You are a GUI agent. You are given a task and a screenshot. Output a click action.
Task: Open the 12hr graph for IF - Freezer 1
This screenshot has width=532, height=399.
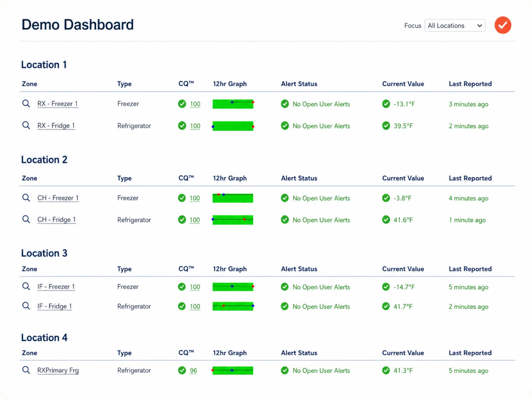pyautogui.click(x=233, y=287)
